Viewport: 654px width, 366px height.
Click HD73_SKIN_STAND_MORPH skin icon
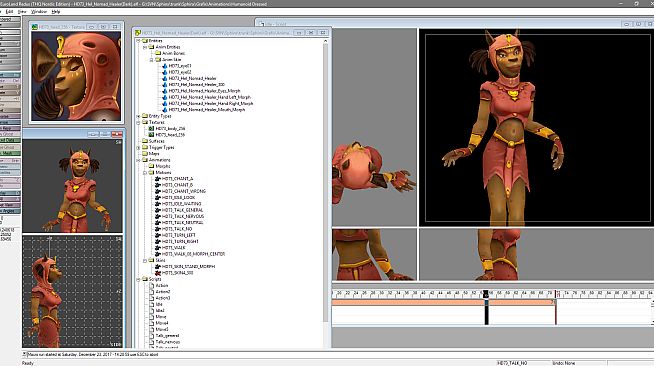158,266
